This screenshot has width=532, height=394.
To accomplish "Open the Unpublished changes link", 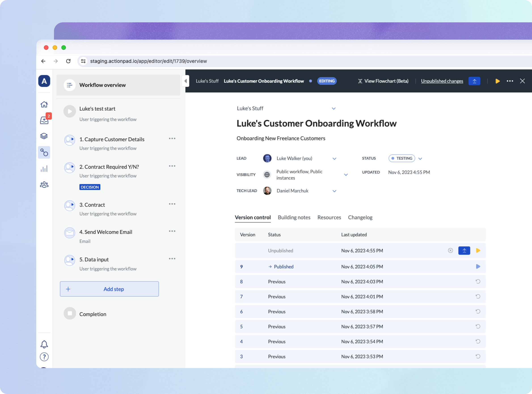I will pyautogui.click(x=442, y=81).
